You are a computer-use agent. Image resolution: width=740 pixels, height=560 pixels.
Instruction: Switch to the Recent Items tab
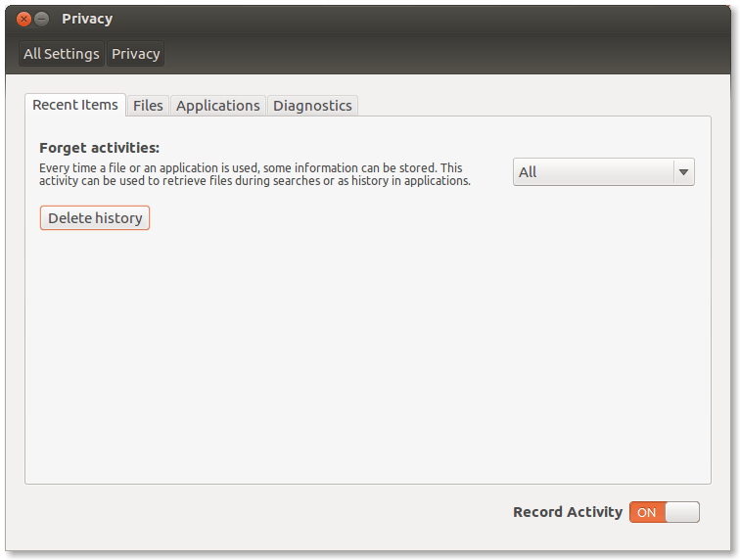[75, 105]
